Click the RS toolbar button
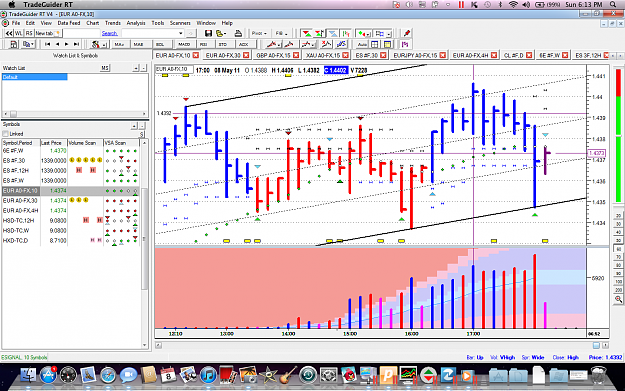 pos(29,33)
